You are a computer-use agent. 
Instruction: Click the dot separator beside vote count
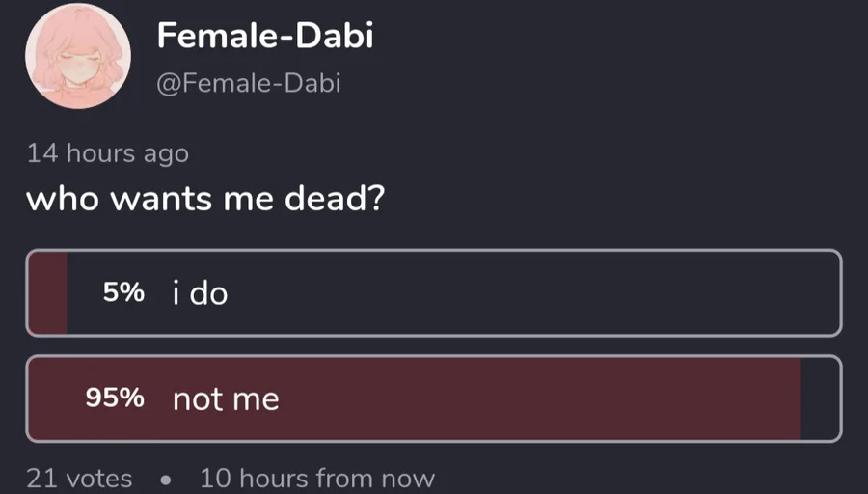click(x=166, y=479)
